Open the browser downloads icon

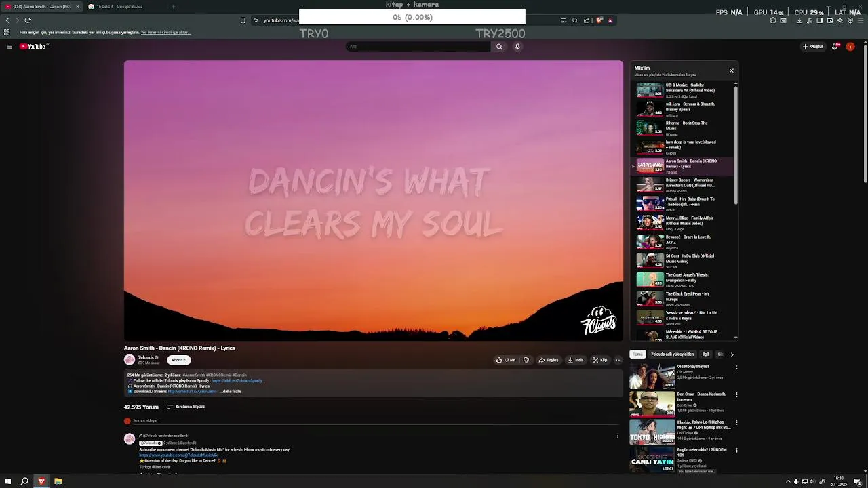coord(800,20)
